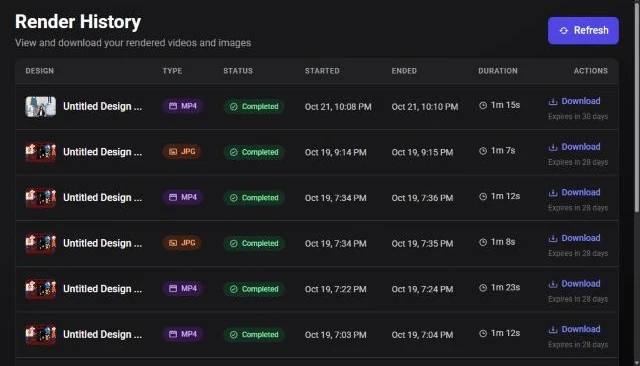640x366 pixels.
Task: Click DESIGN column header
Action: click(x=40, y=71)
